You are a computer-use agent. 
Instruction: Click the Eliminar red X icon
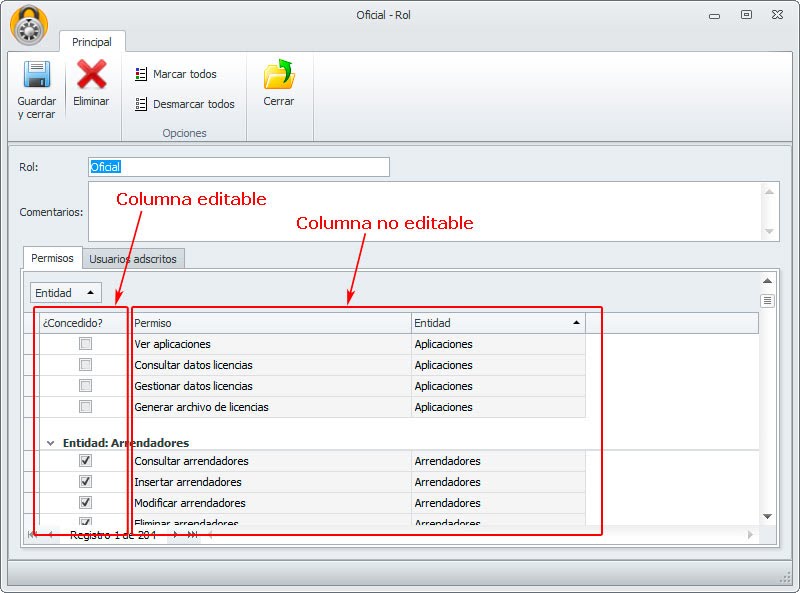tap(91, 75)
